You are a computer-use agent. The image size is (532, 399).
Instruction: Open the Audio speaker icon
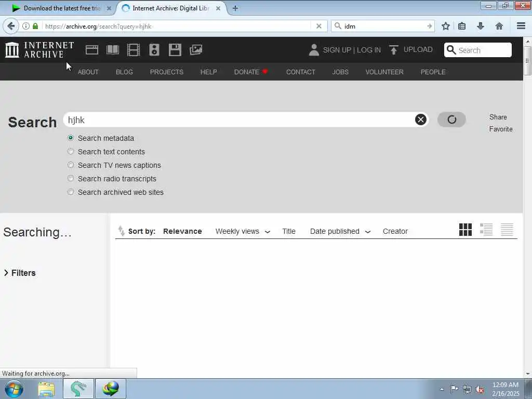click(x=154, y=50)
